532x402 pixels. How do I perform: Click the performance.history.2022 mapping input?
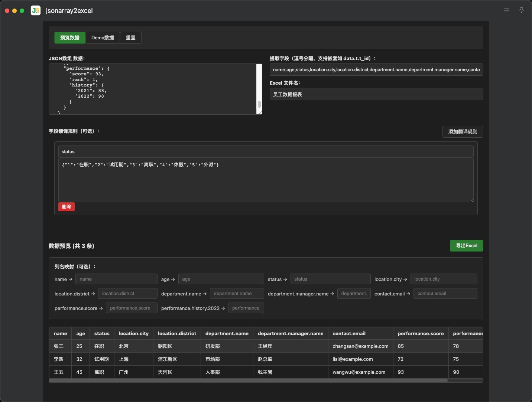click(x=246, y=308)
